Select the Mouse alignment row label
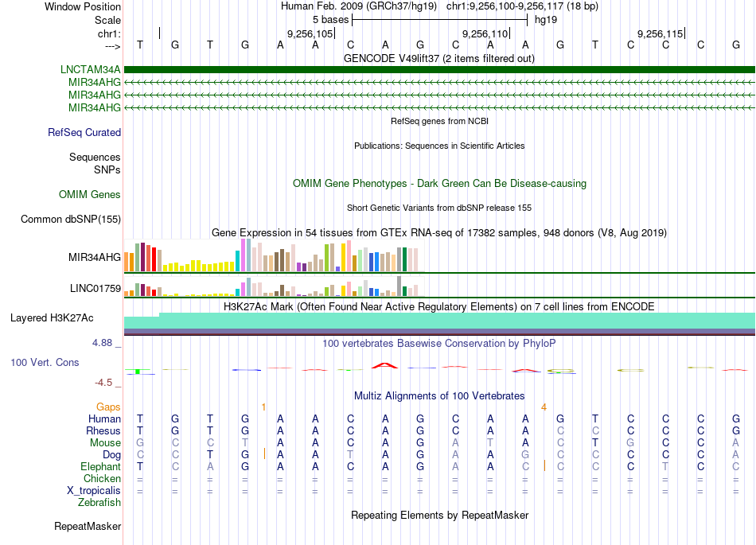 click(x=106, y=443)
